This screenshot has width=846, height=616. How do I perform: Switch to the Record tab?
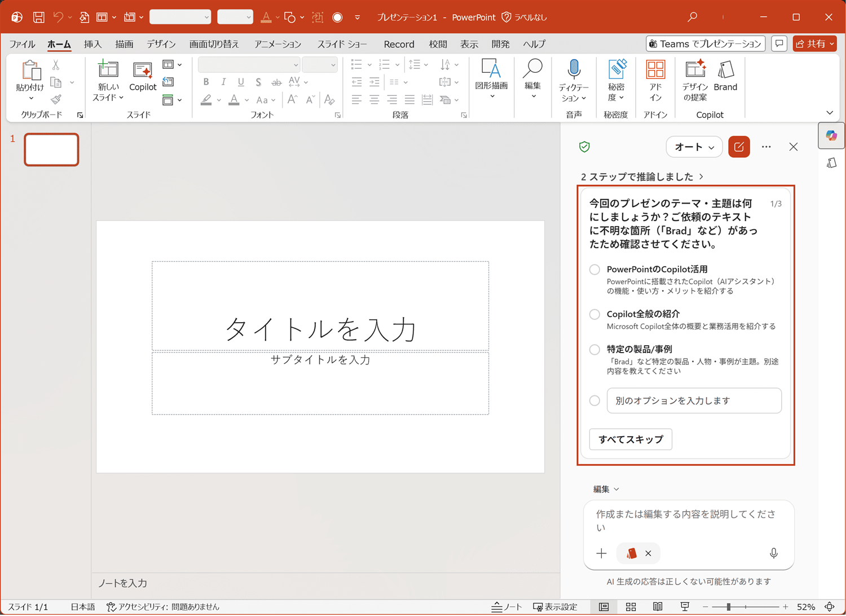[399, 44]
